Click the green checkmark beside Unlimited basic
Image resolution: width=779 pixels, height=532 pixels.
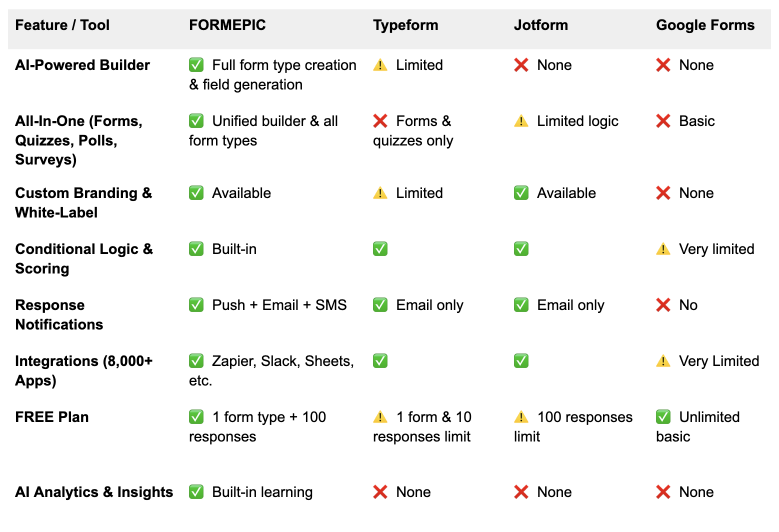[663, 417]
